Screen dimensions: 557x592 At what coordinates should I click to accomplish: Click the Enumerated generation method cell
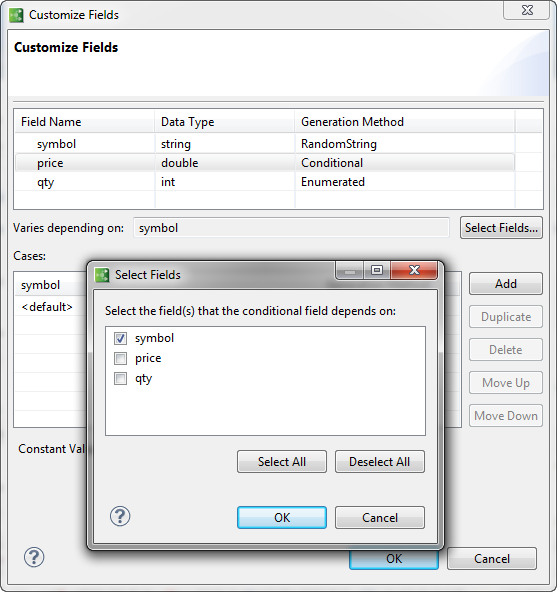click(405, 182)
